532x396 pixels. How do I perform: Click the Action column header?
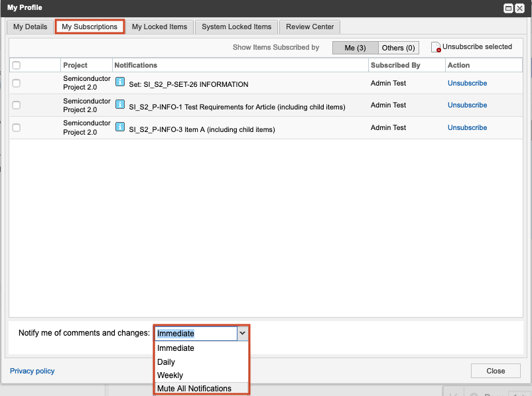click(484, 65)
